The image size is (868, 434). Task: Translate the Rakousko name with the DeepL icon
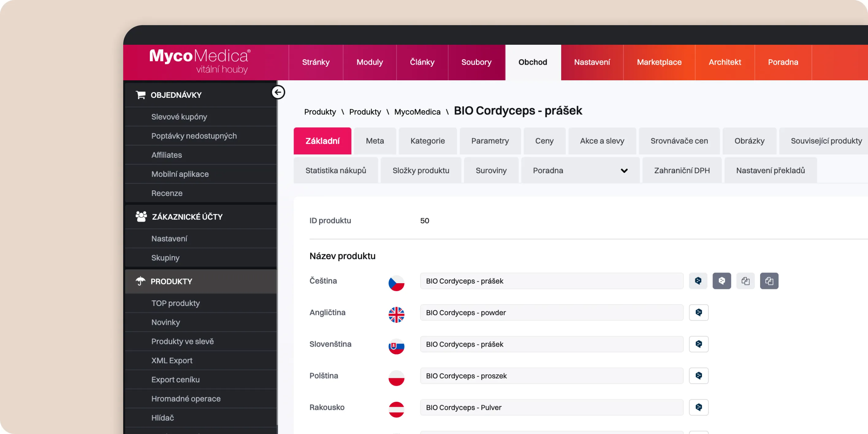click(x=699, y=407)
